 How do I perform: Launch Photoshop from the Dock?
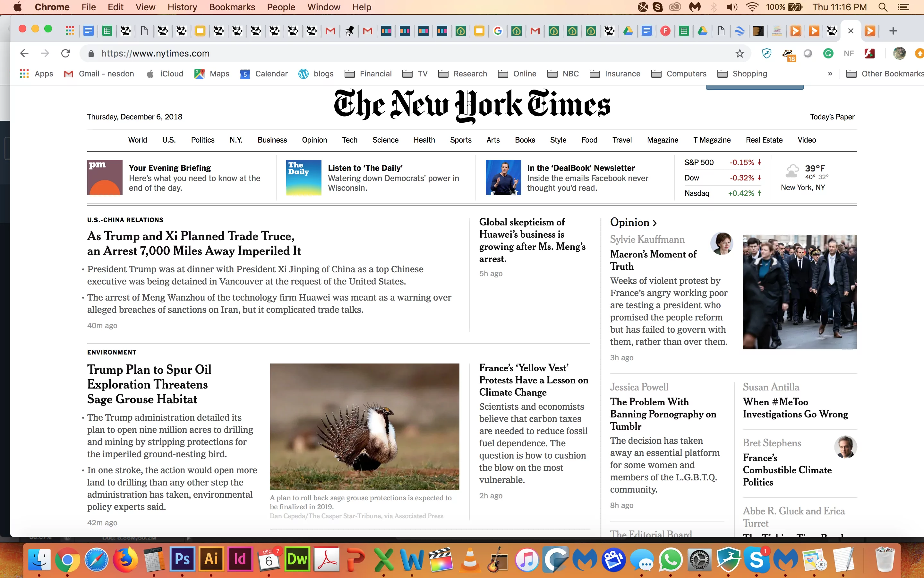coord(182,560)
